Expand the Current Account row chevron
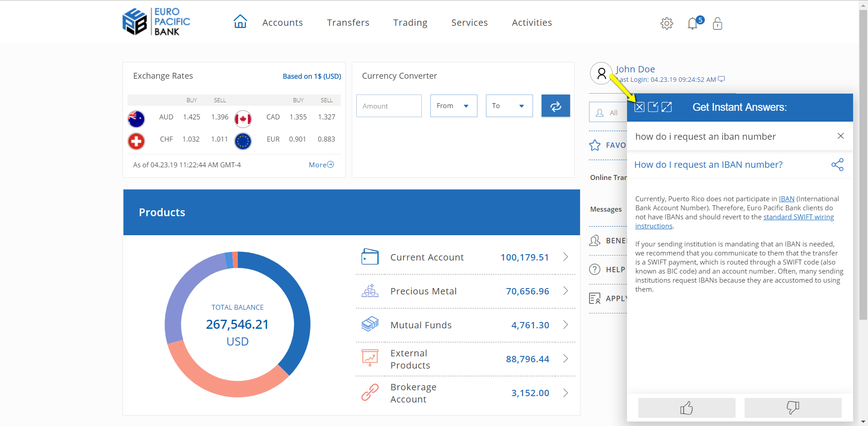Image resolution: width=868 pixels, height=426 pixels. coord(566,257)
